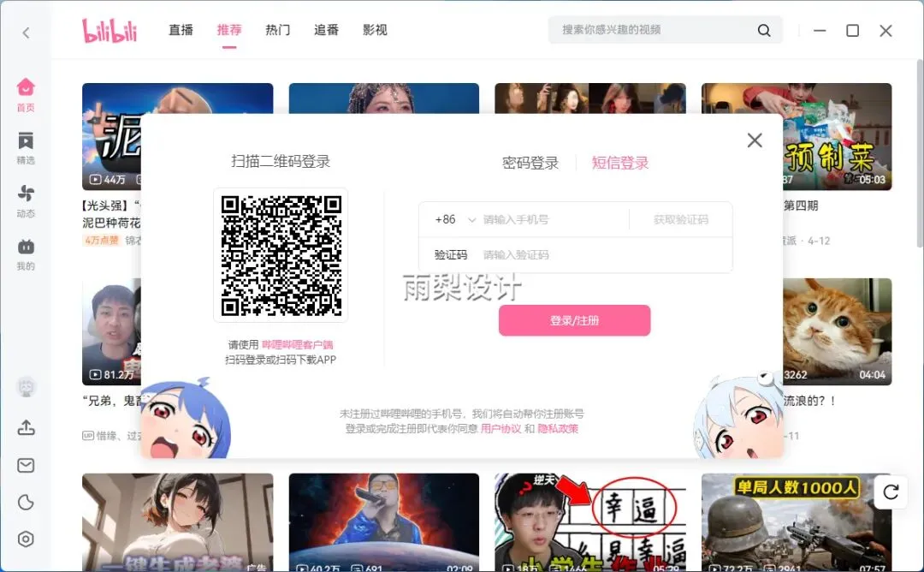Click the user avatar icon in sidebar
The height and width of the screenshot is (572, 924).
tap(26, 387)
